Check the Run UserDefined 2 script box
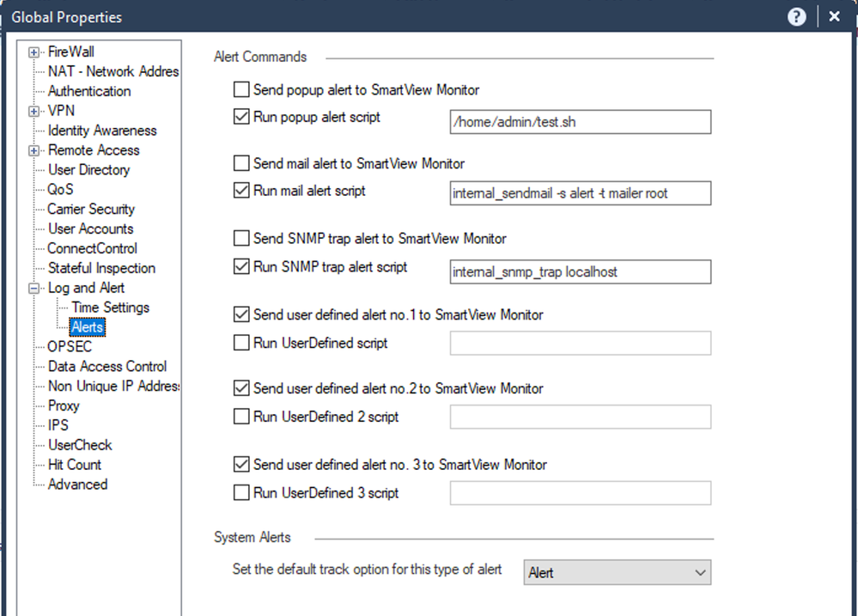Viewport: 858px width, 616px height. [241, 418]
